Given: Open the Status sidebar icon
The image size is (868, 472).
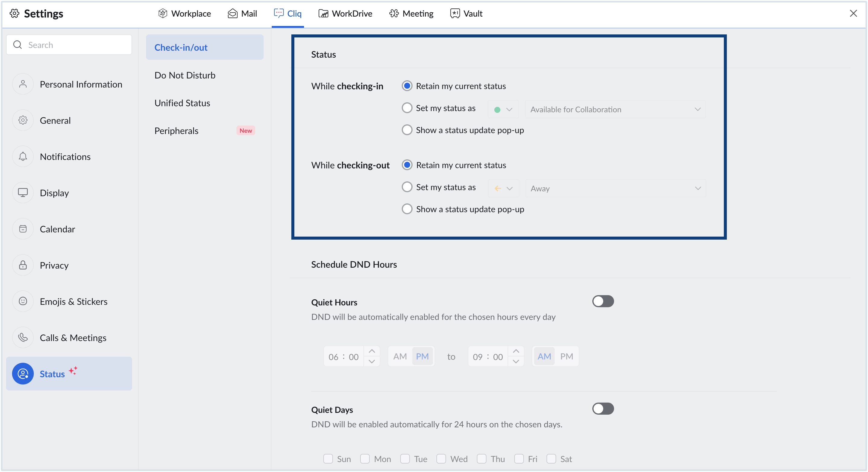Looking at the screenshot, I should click(23, 374).
